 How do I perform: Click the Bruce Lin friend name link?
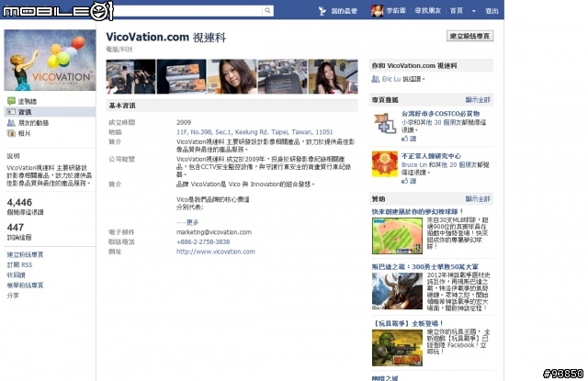(414, 165)
